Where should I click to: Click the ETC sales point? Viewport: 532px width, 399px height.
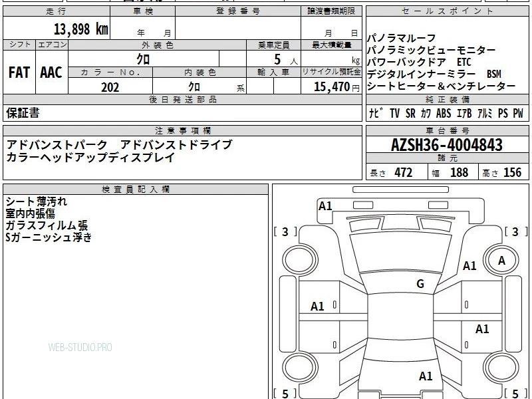click(464, 62)
